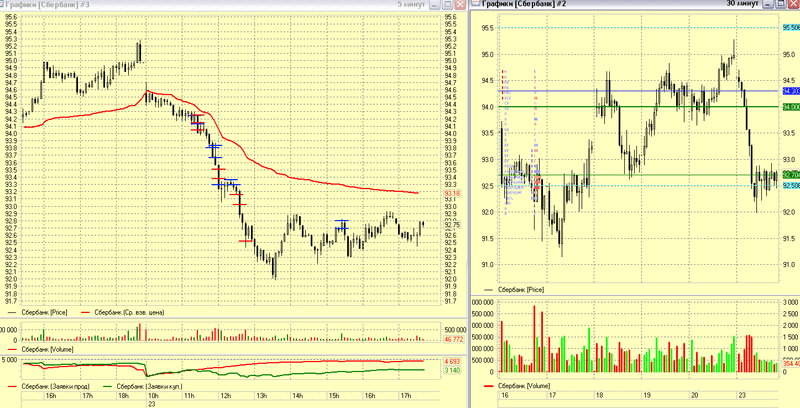
Task: Click the red 46 772 volume value label
Action: click(454, 339)
